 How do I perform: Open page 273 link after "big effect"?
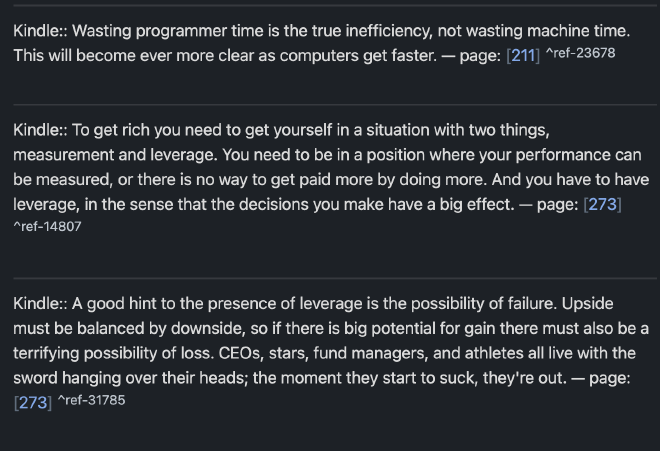coord(604,205)
